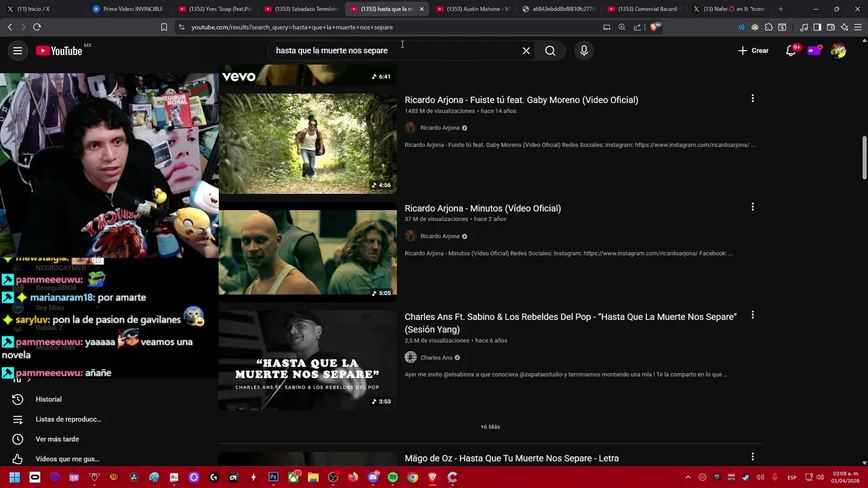The height and width of the screenshot is (488, 868).
Task: Open a new browser tab
Action: 781,9
